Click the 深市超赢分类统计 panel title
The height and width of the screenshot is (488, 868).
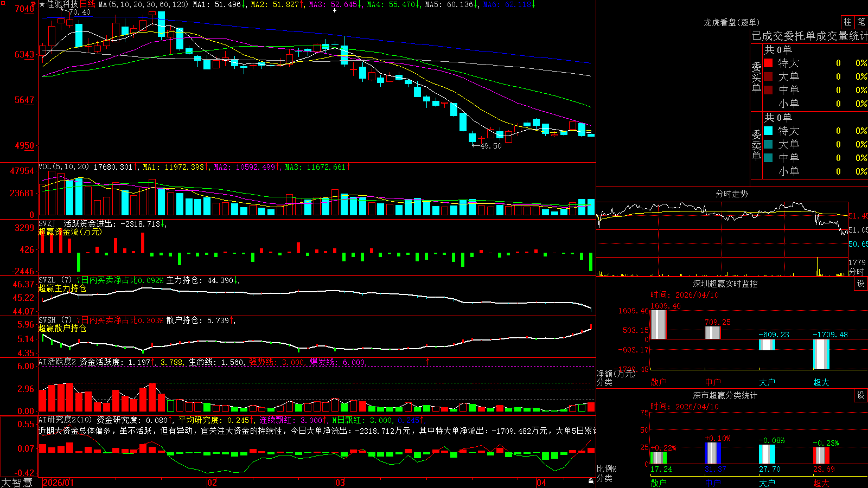725,395
